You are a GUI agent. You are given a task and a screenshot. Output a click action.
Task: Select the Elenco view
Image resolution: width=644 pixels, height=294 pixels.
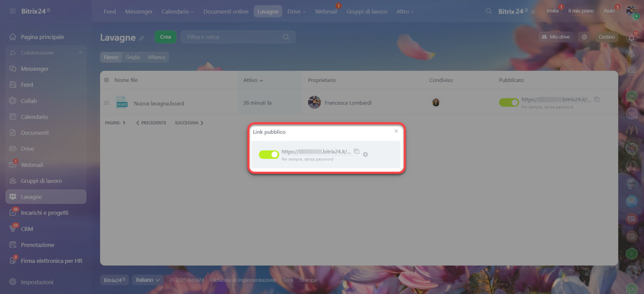click(x=111, y=57)
